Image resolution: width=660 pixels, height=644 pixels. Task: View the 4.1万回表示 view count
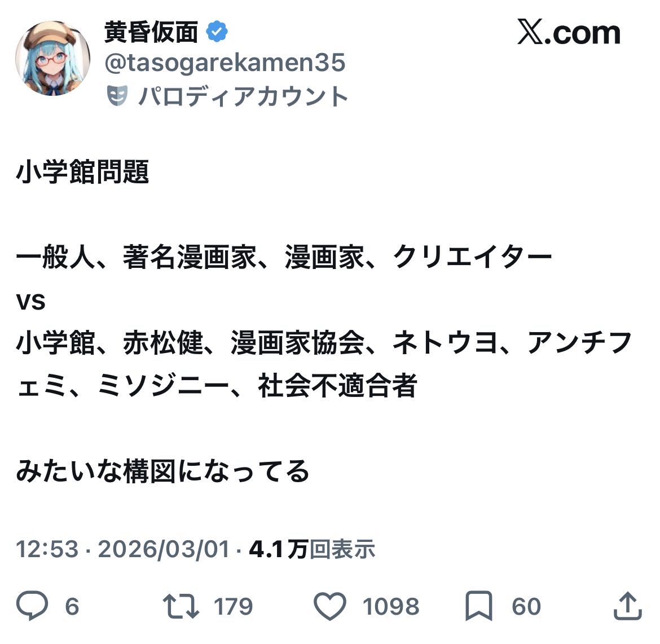(312, 549)
